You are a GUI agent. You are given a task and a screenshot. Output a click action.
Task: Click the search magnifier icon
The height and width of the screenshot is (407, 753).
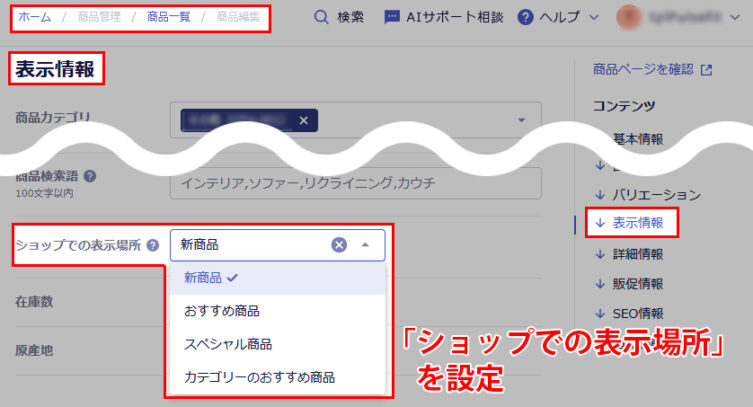click(x=321, y=17)
